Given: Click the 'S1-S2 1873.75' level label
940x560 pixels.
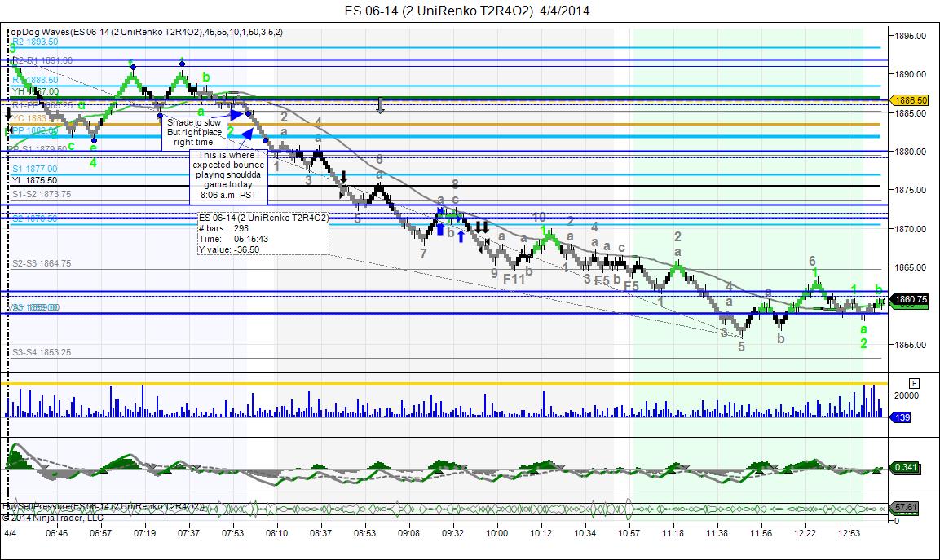Looking at the screenshot, I should 42,194.
